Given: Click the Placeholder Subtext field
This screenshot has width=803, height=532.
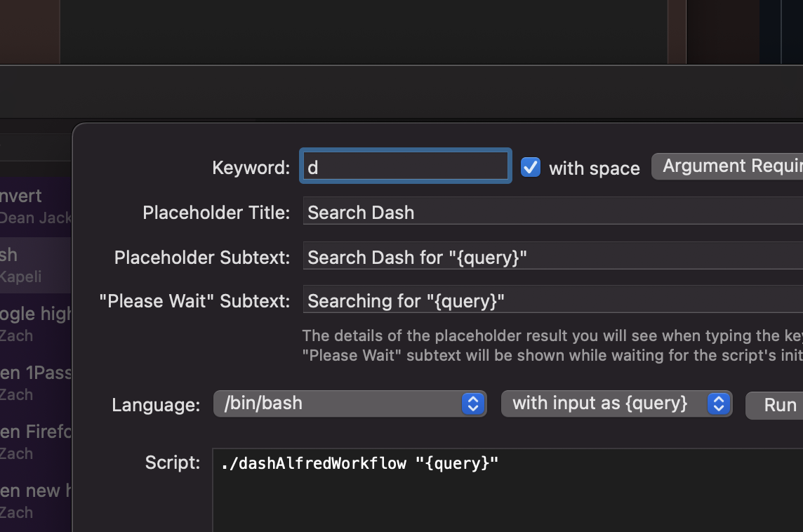Looking at the screenshot, I should [553, 256].
